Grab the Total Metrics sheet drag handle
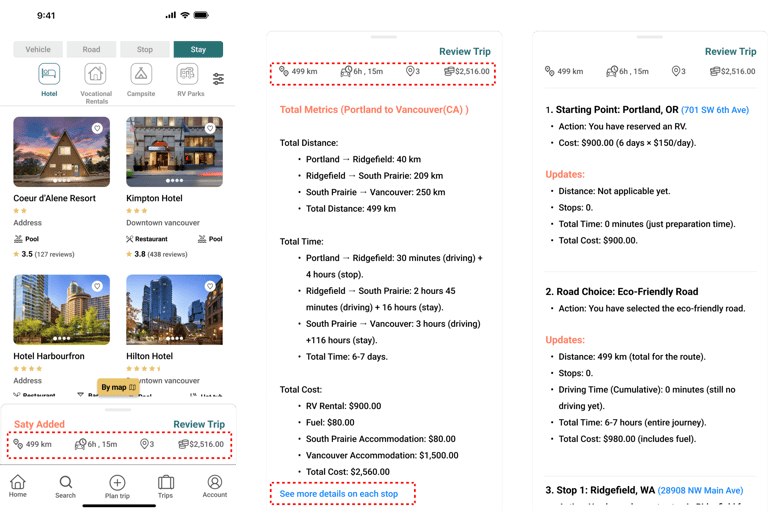 click(384, 37)
